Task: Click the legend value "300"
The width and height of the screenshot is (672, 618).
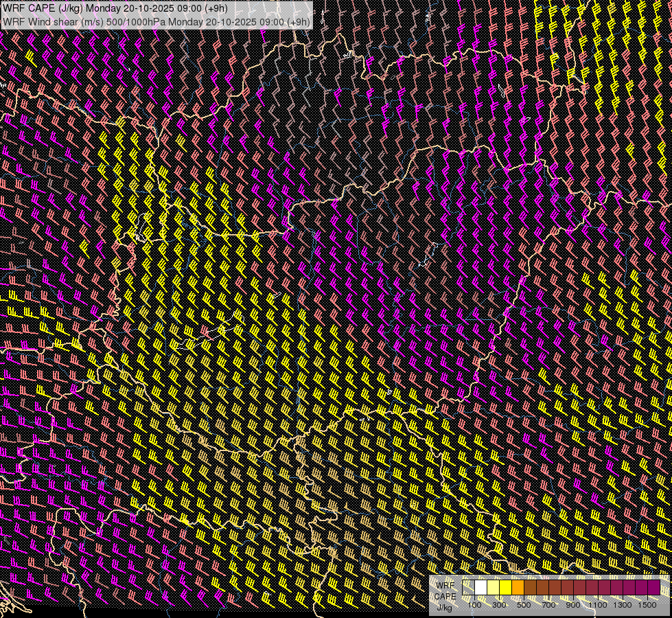Action: 499,605
